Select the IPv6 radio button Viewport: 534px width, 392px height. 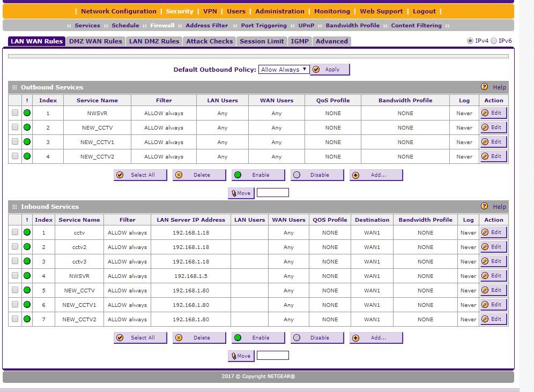point(494,41)
